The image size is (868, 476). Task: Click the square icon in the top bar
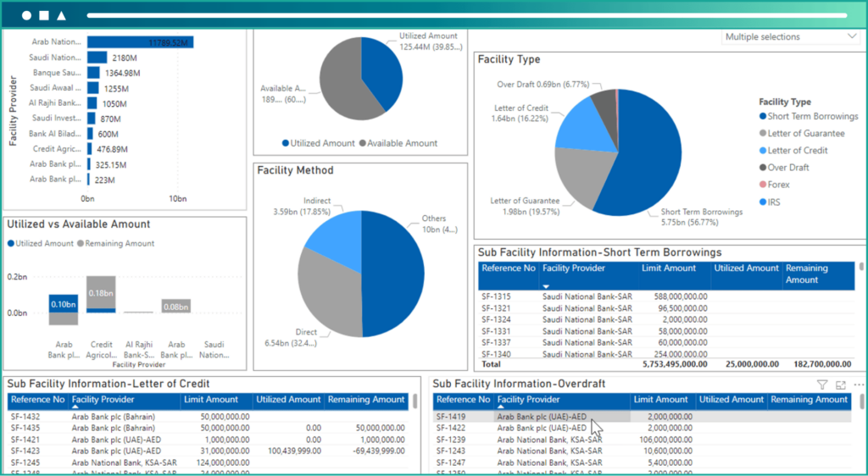pos(44,15)
